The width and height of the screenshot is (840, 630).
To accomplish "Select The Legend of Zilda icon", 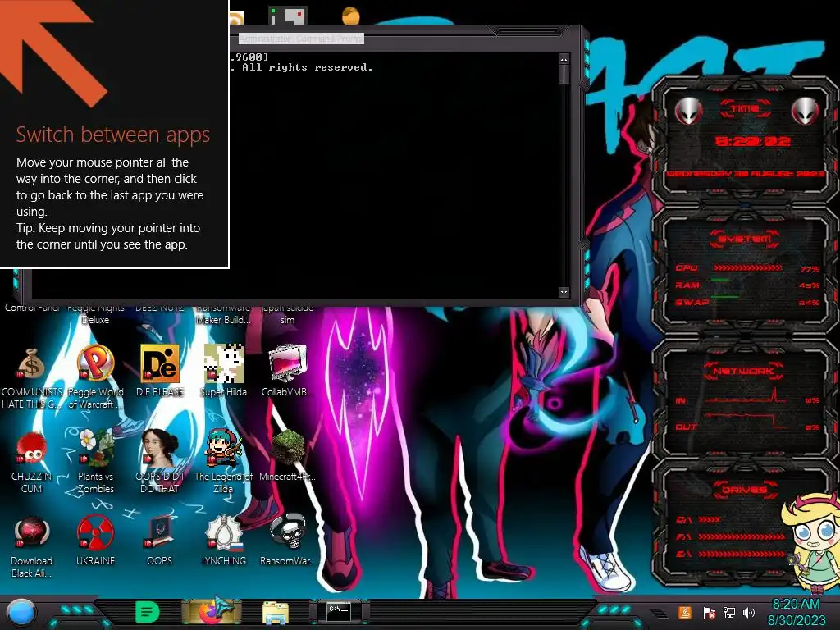I will point(223,447).
